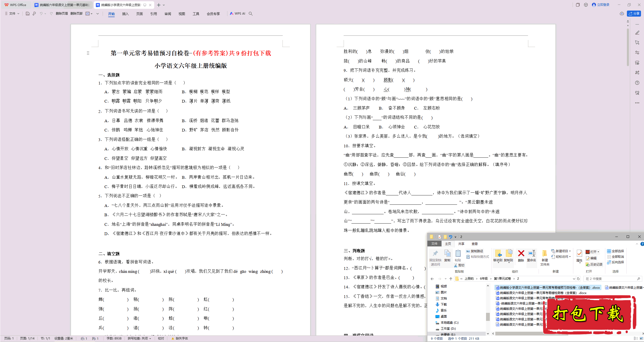Click Explorer navigation pane scrollbar thumb
Viewport: 644px width, 342px height.
pos(488,317)
